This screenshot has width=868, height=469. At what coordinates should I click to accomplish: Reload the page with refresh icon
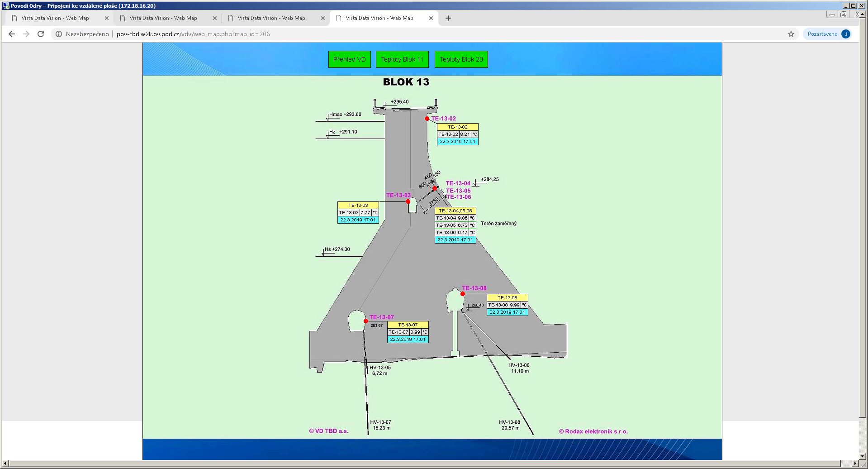[x=41, y=34]
